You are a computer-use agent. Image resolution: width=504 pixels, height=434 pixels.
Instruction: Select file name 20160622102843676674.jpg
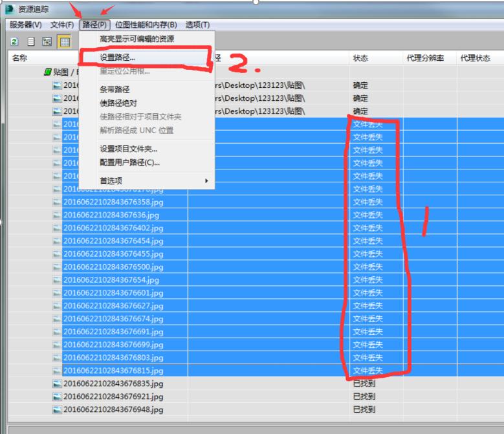pos(113,319)
